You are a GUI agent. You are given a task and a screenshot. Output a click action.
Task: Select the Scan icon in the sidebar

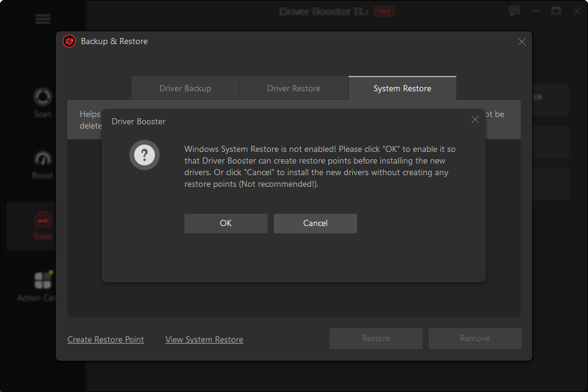(43, 98)
